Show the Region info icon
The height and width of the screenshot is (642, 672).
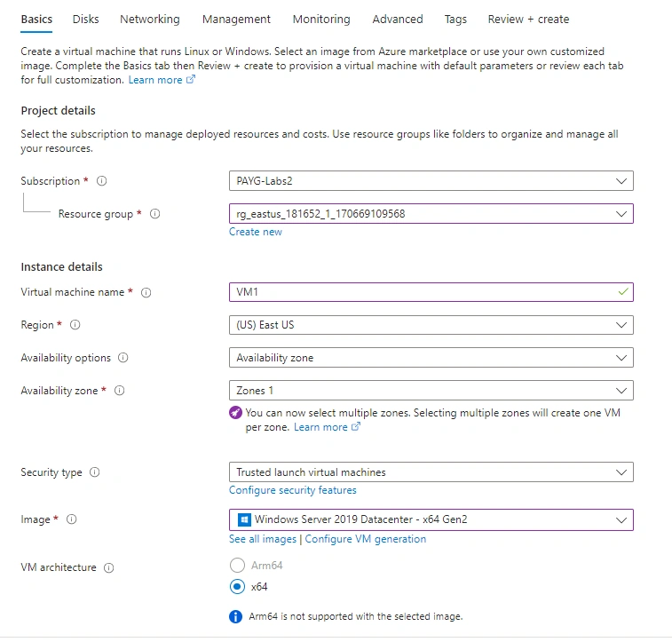tap(75, 325)
